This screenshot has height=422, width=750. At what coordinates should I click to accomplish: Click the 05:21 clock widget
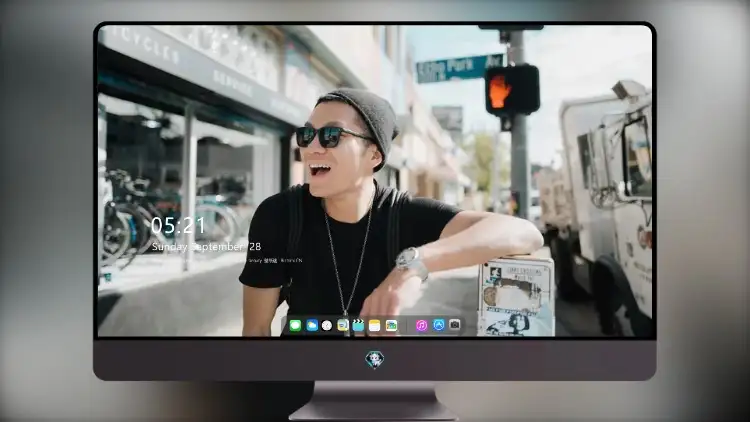coord(178,225)
